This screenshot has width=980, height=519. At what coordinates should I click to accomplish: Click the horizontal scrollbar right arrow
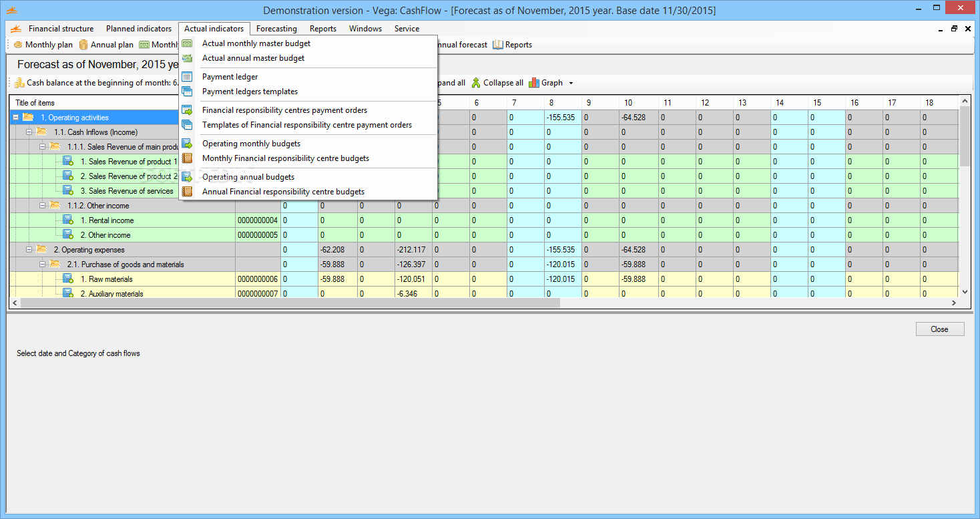pyautogui.click(x=954, y=303)
